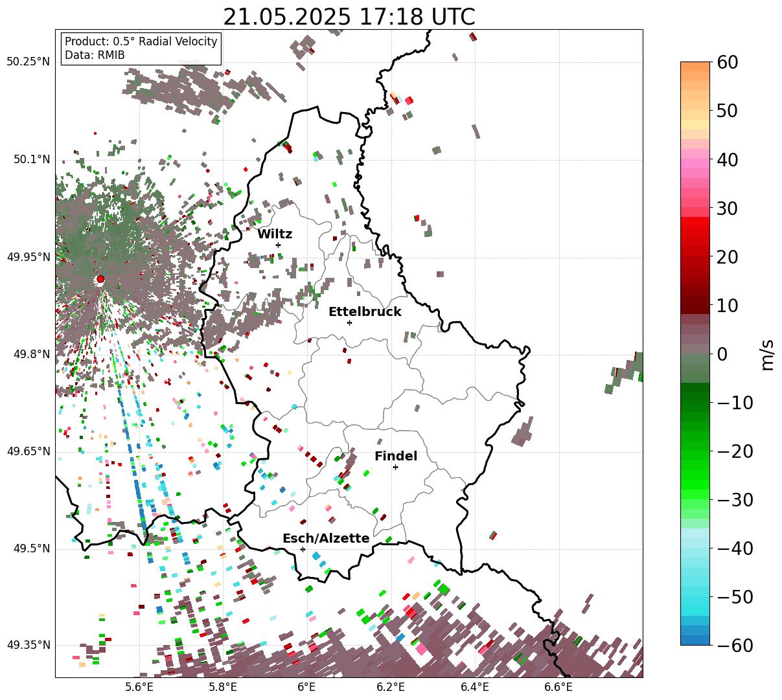Click the 49.65°N latitude label

point(28,451)
